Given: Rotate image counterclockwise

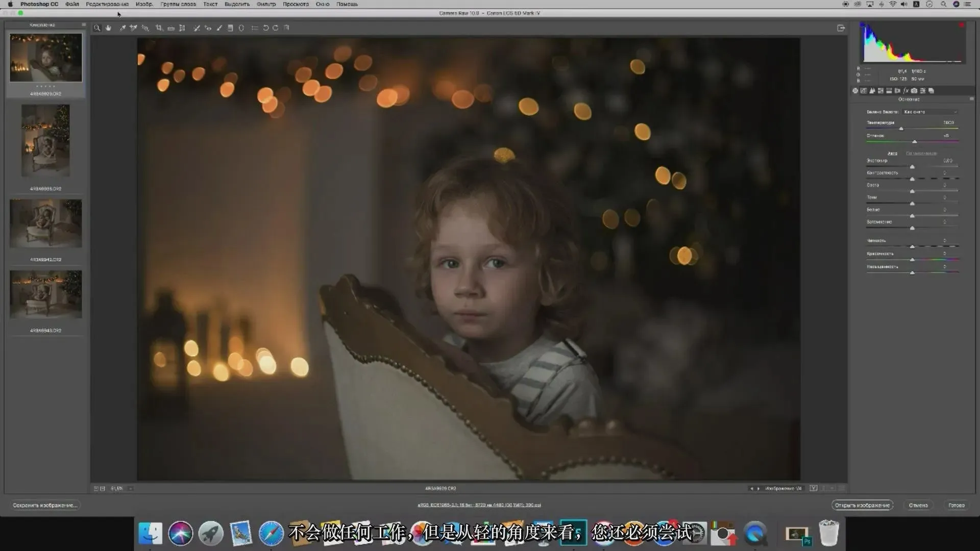Looking at the screenshot, I should coord(265,28).
